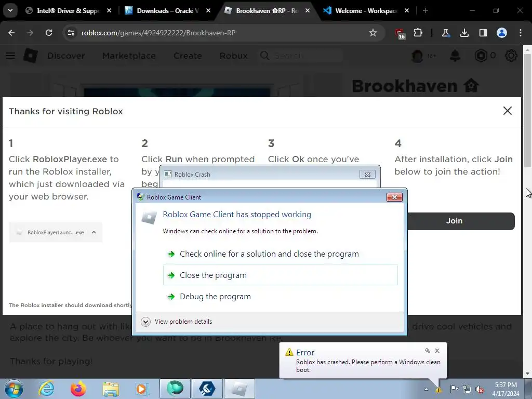This screenshot has width=532, height=399.
Task: Switch to the Roblox taskbar window
Action: 240,389
